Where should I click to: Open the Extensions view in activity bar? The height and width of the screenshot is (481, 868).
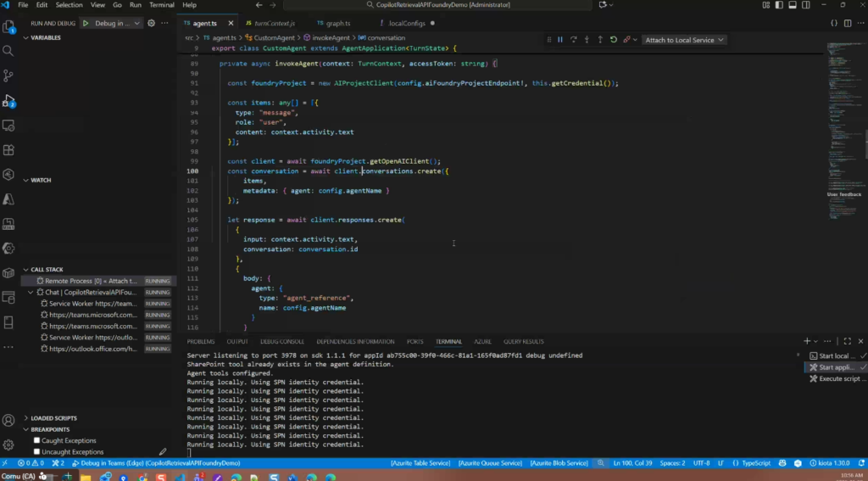point(8,150)
